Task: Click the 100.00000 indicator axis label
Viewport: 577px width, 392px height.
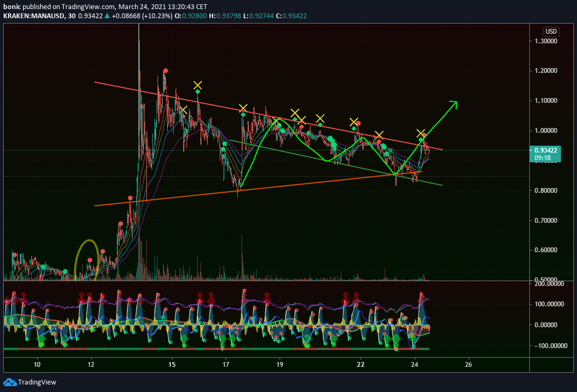Action: (549, 304)
